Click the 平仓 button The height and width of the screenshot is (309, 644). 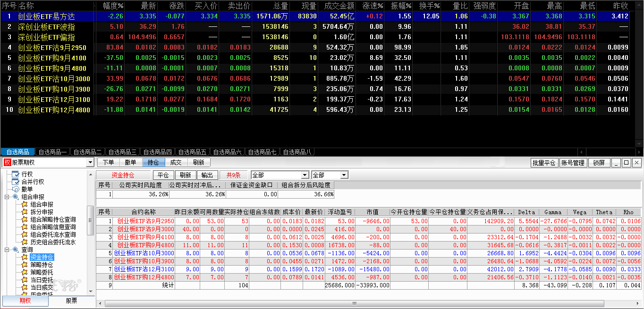point(163,175)
